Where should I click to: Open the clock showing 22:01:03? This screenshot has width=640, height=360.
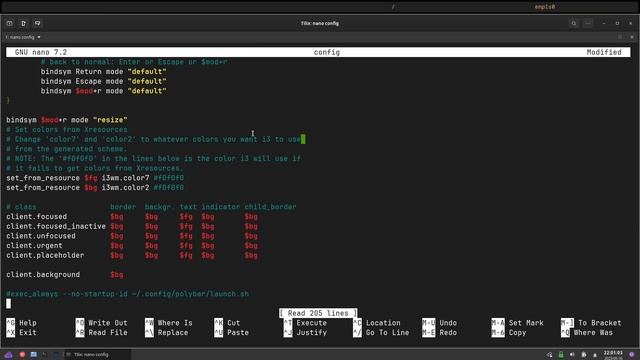pyautogui.click(x=613, y=354)
